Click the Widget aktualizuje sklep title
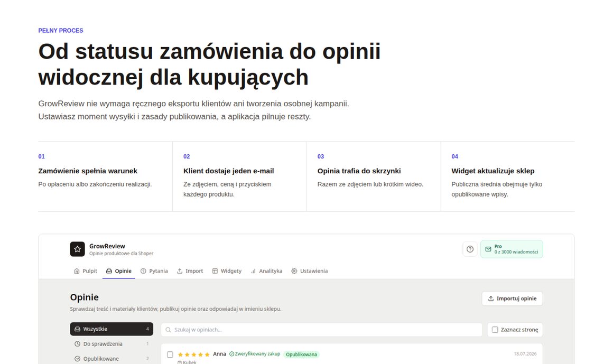This screenshot has width=613, height=364. [493, 171]
